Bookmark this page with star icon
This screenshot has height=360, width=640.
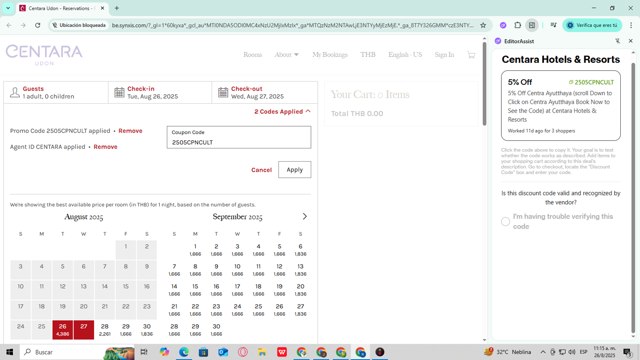pos(483,25)
